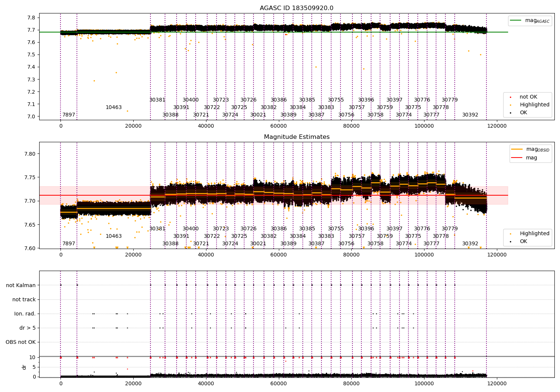560x392 pixels.
Task: Click the 'not track' axis label
Action: click(24, 300)
